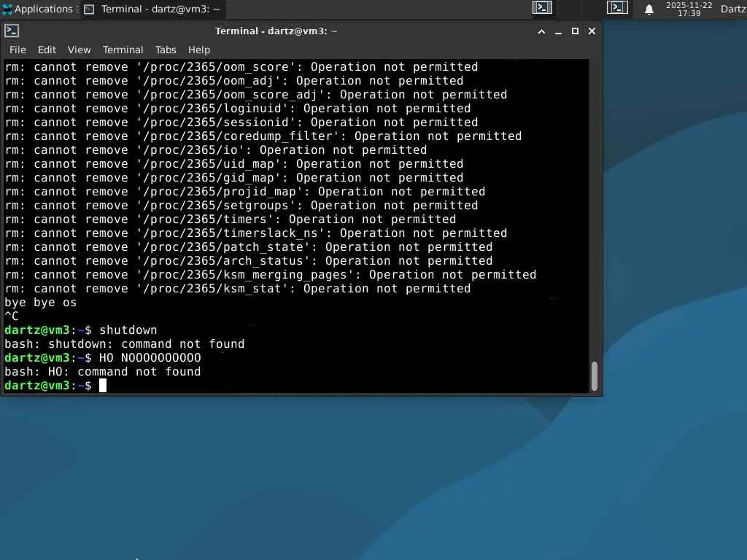Open the View menu
747x560 pixels.
point(79,50)
